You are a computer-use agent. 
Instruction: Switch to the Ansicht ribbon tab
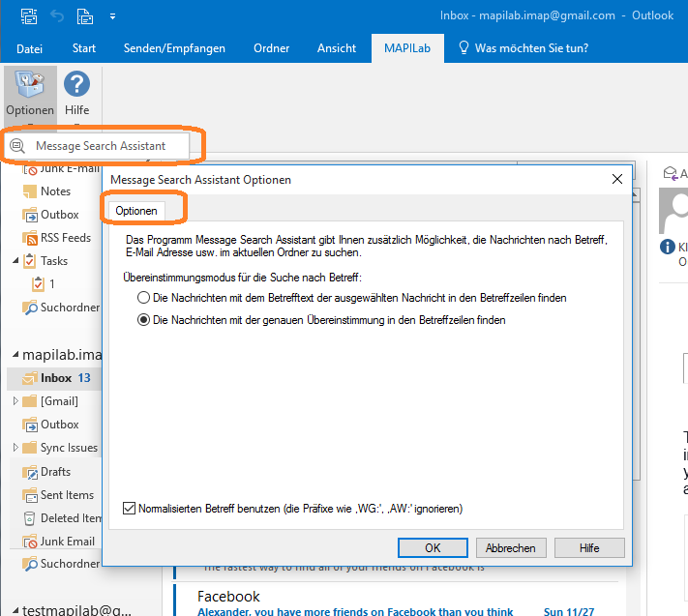click(337, 48)
